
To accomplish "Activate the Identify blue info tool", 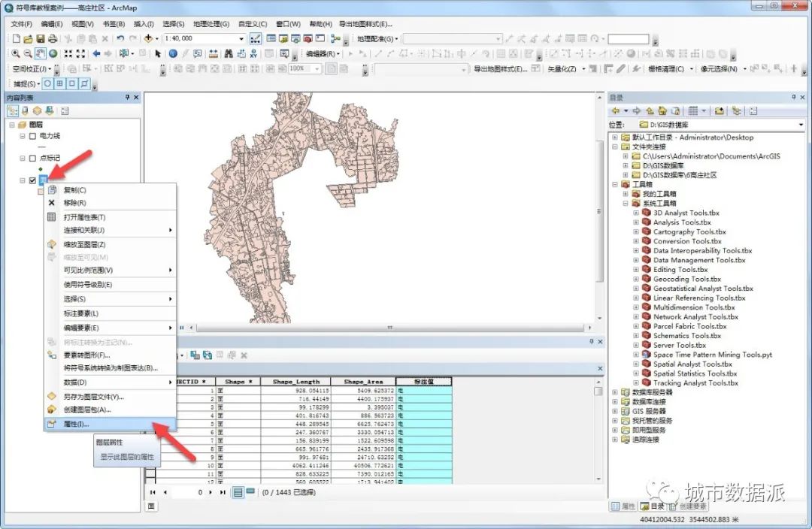I will tap(173, 53).
